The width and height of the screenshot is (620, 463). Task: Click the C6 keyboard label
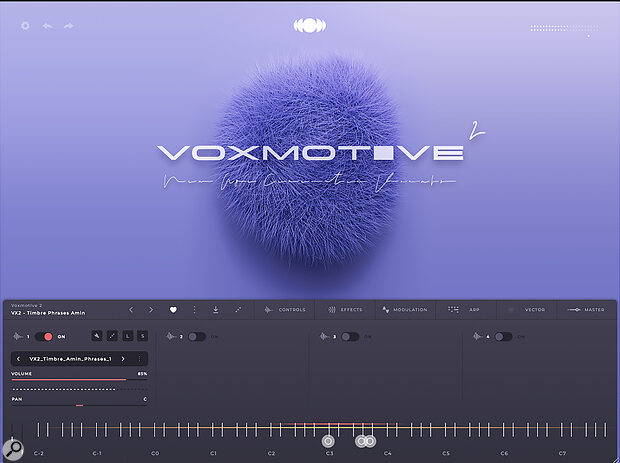504,453
